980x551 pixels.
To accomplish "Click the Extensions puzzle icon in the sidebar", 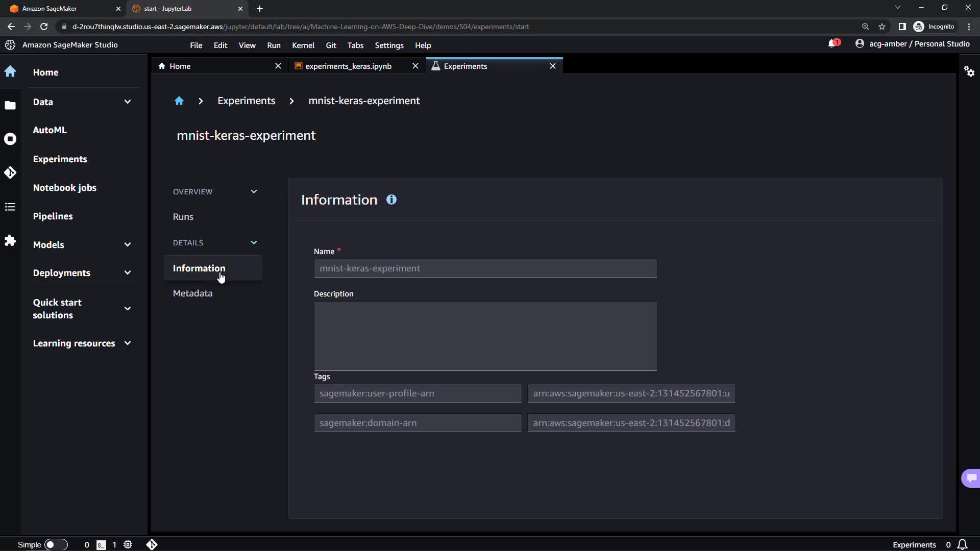I will click(x=10, y=240).
